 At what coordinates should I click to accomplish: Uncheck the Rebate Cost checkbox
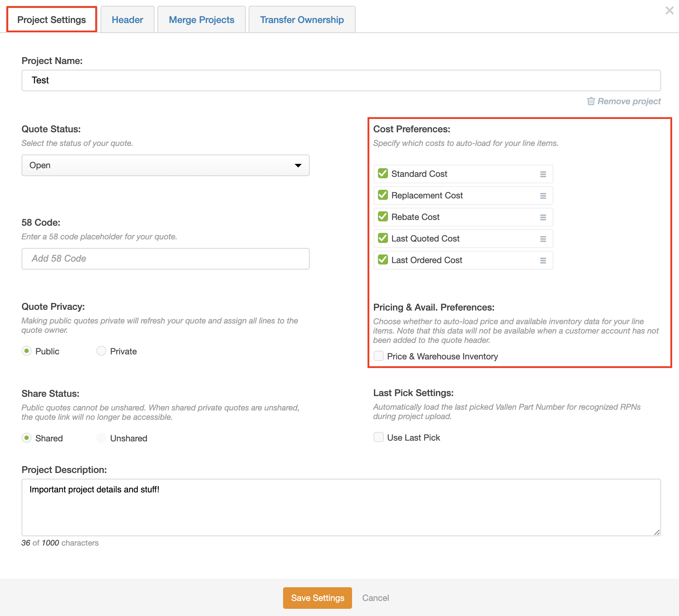coord(383,217)
